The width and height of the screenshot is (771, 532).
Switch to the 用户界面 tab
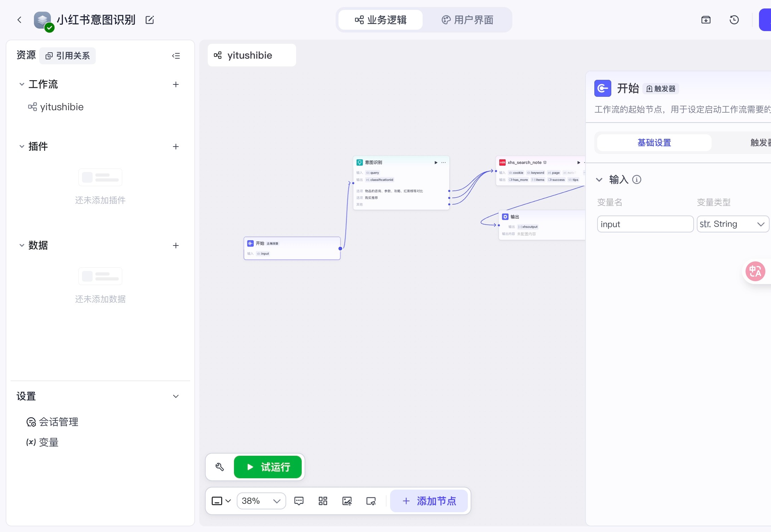pyautogui.click(x=467, y=20)
